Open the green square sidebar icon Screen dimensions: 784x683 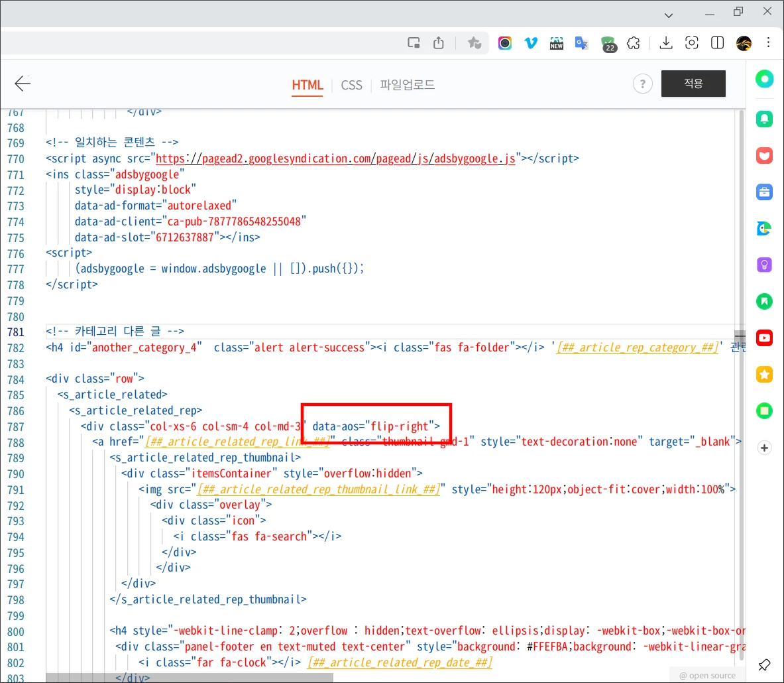[765, 411]
